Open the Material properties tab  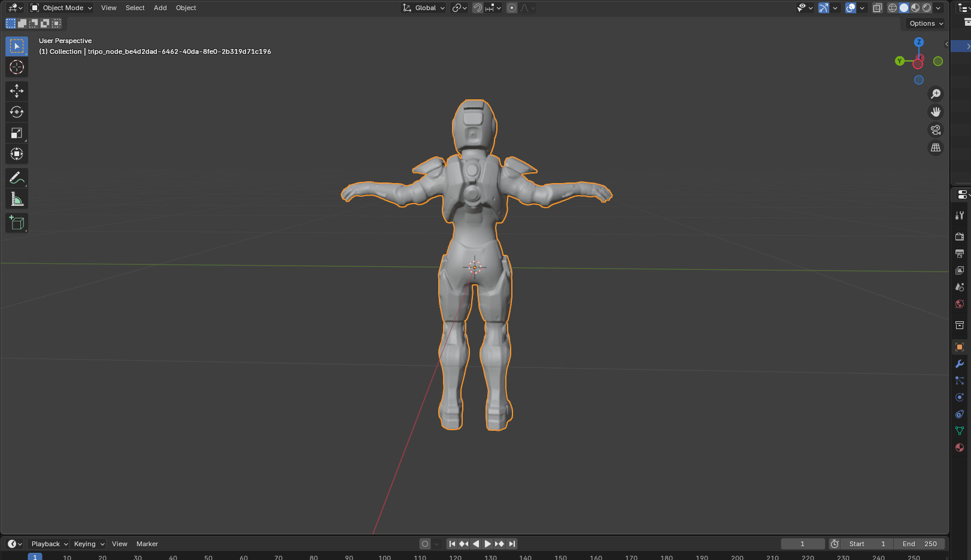pyautogui.click(x=960, y=448)
